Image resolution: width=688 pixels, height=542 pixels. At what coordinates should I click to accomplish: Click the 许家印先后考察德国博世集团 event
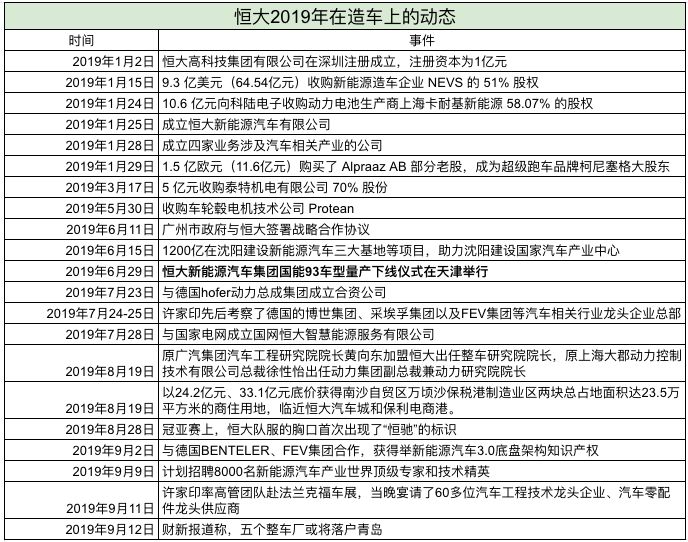(x=421, y=314)
